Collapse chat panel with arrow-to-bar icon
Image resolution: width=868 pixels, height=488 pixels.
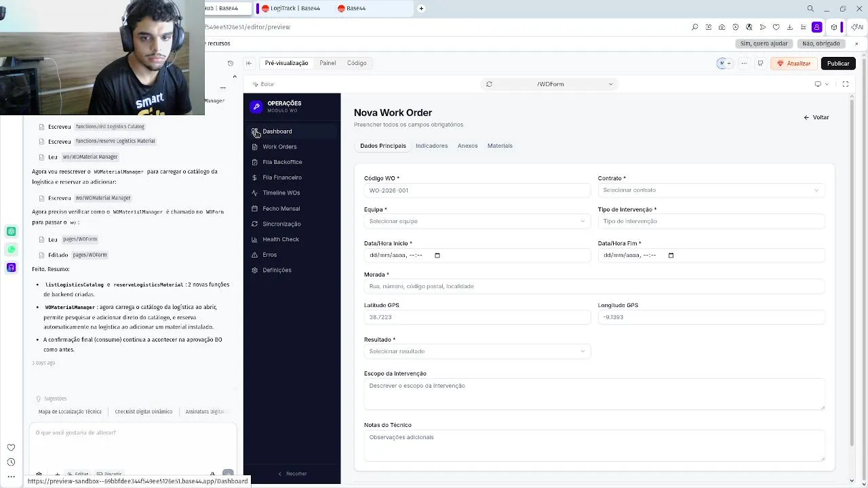[x=248, y=63]
